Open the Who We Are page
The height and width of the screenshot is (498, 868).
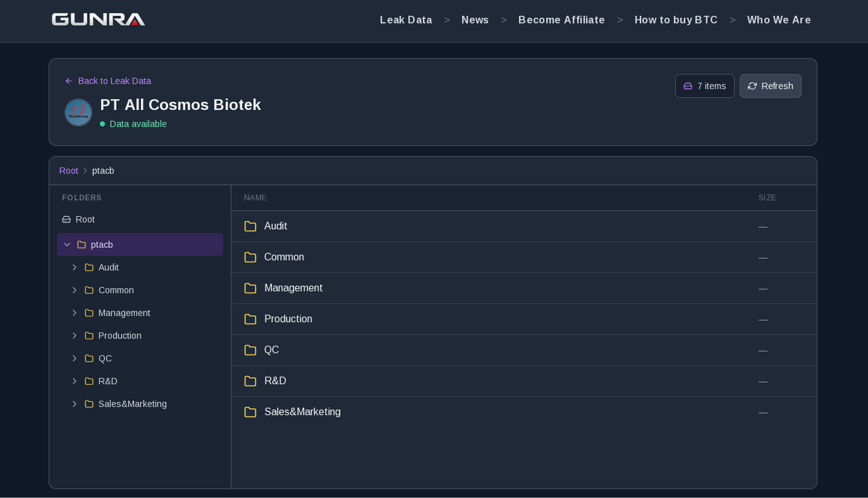[x=779, y=20]
